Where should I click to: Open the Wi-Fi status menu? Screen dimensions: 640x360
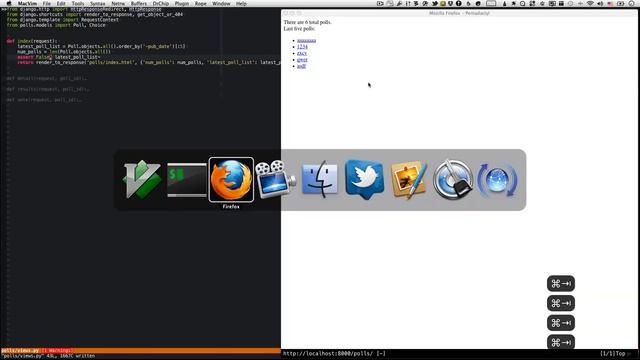pyautogui.click(x=590, y=3)
